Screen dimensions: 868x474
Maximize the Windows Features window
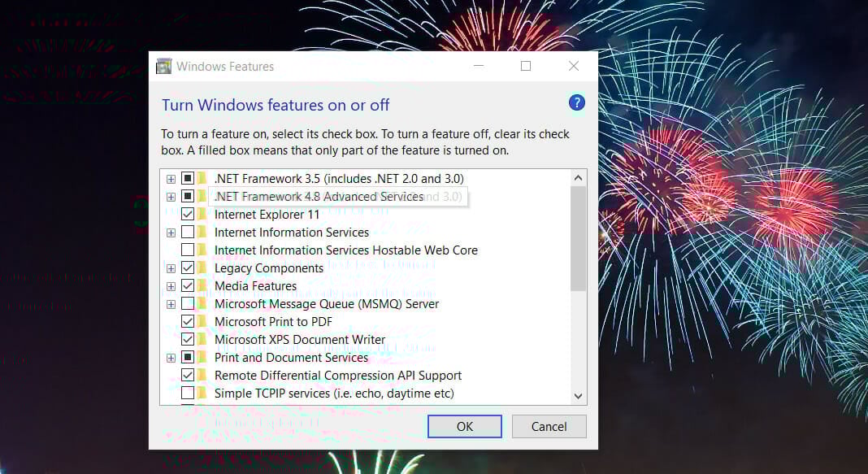pyautogui.click(x=526, y=66)
